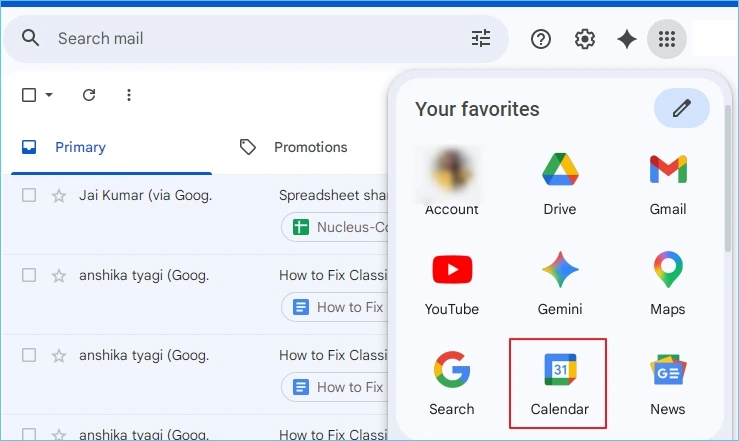Open the first How to Fix document chip

(336, 307)
